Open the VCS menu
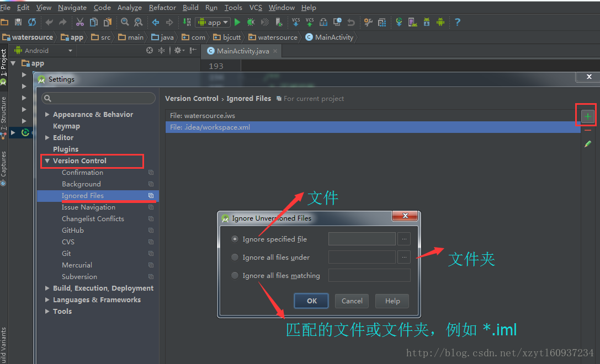The height and width of the screenshot is (364, 600). pos(256,7)
